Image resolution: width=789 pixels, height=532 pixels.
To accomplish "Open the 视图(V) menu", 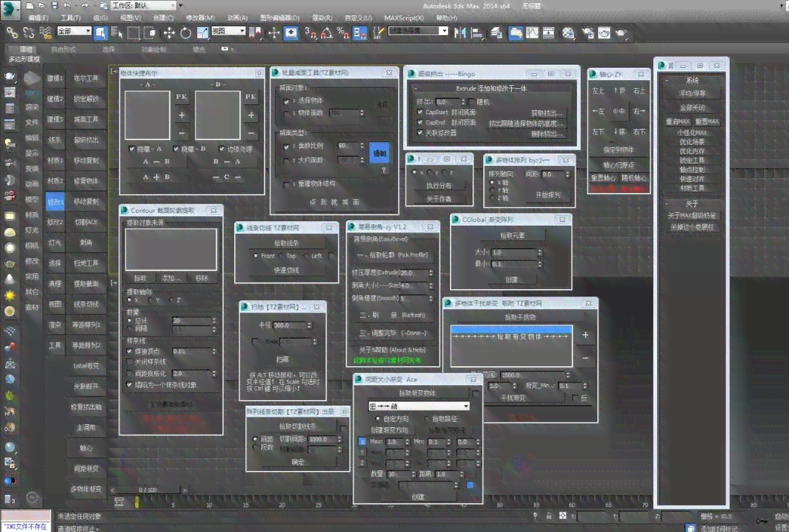I will (x=130, y=18).
